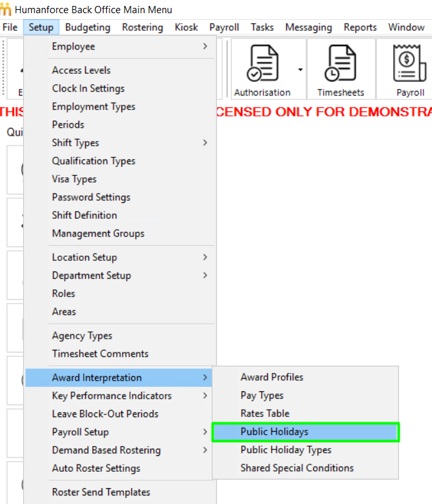Open Qualification Types entry
This screenshot has width=432, height=504.
click(x=119, y=161)
